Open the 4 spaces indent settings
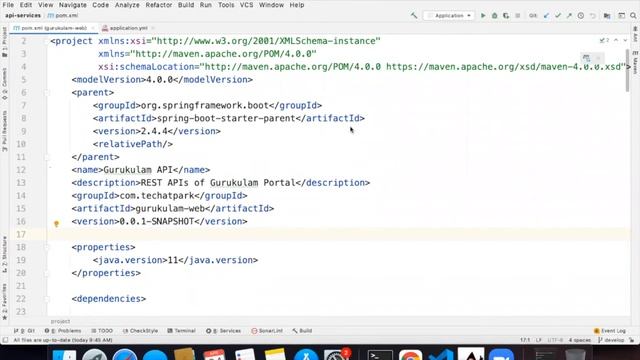The height and width of the screenshot is (360, 640). coord(580,340)
